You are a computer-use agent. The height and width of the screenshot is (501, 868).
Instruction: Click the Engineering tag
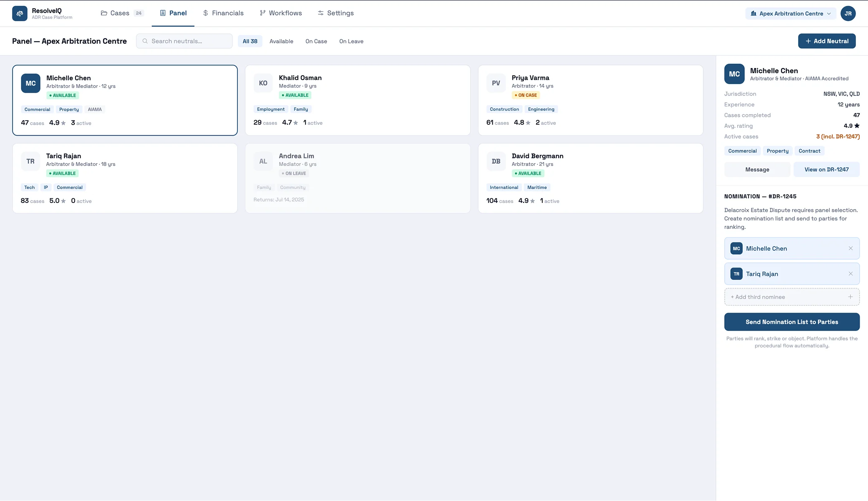pos(541,109)
